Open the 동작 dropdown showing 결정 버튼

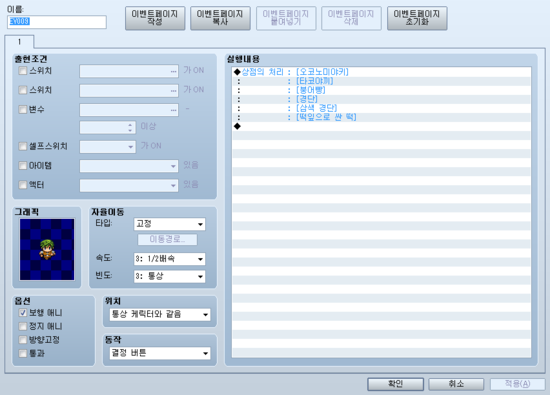(160, 353)
